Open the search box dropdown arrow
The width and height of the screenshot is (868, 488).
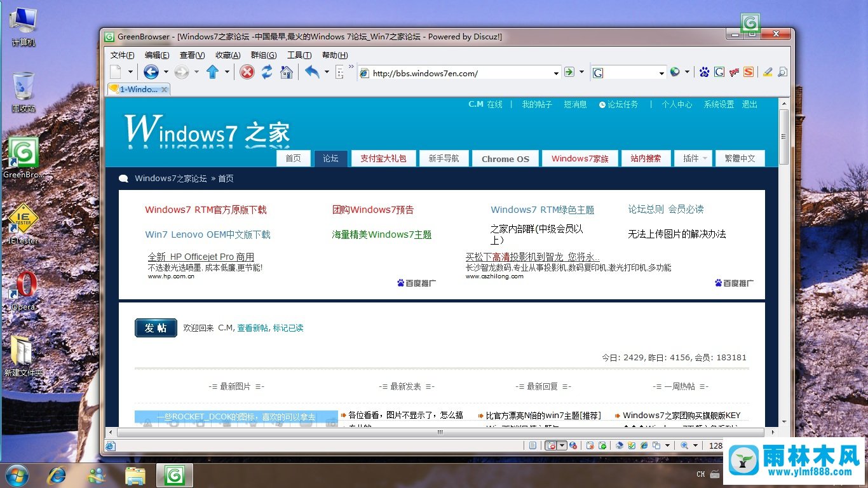coord(661,73)
